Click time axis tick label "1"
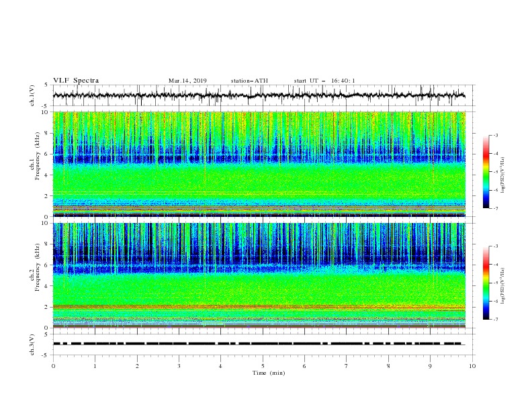Image resolution: width=532 pixels, height=411 pixels. point(95,366)
